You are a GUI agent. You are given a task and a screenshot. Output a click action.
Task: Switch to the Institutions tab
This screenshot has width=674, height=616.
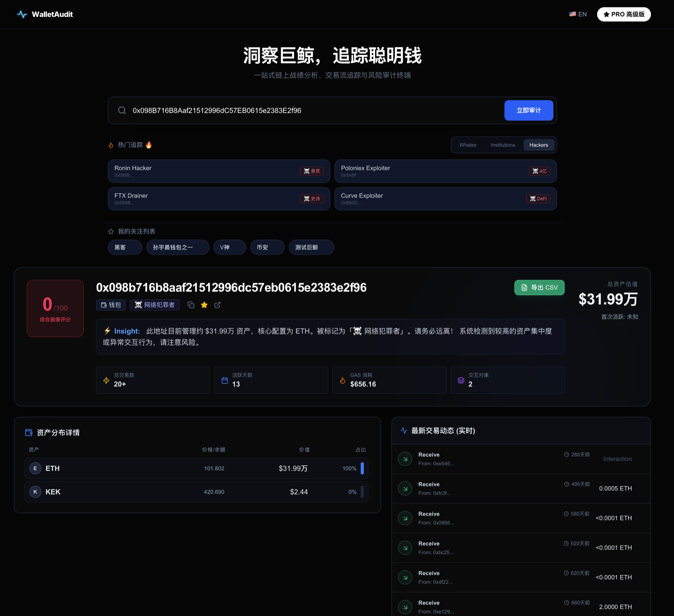503,145
